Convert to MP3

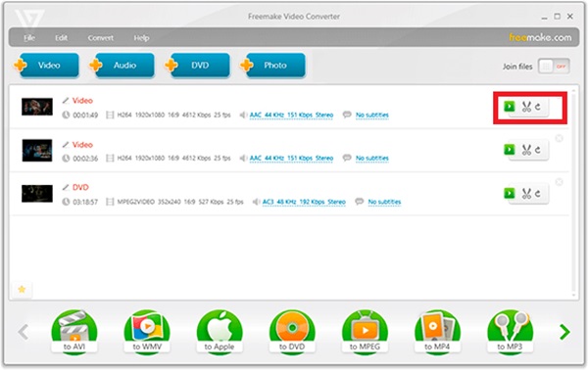click(510, 332)
